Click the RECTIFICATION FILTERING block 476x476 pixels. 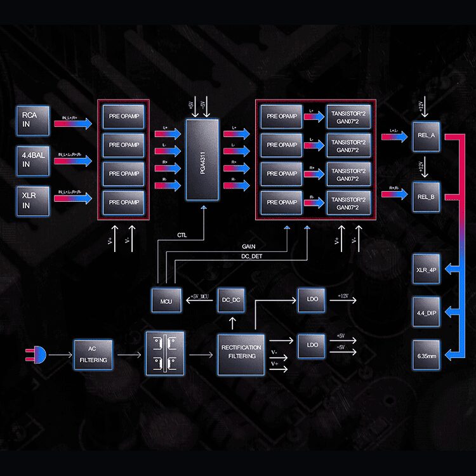point(241,355)
